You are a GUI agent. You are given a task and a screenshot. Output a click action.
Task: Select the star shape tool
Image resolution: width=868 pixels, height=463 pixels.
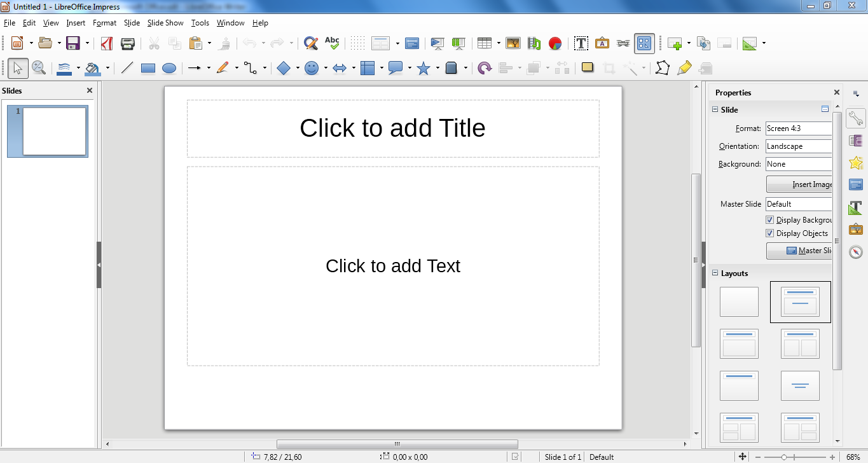click(x=424, y=67)
